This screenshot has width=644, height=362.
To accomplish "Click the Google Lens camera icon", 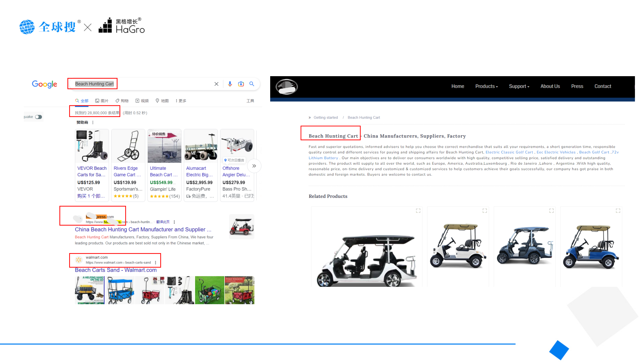I will pyautogui.click(x=241, y=84).
